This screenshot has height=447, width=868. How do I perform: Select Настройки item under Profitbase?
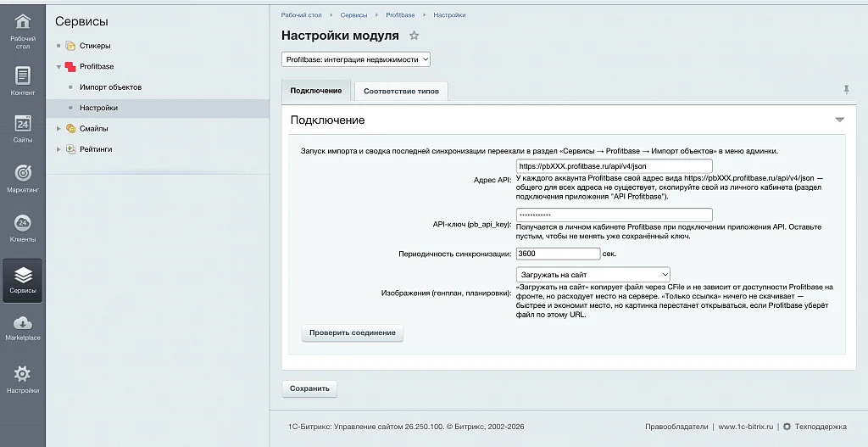click(98, 108)
